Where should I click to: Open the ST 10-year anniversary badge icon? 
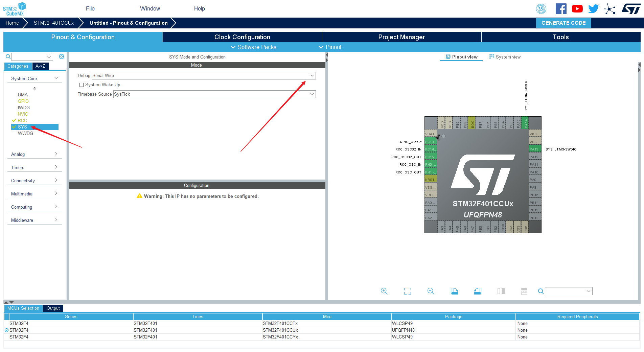point(541,9)
